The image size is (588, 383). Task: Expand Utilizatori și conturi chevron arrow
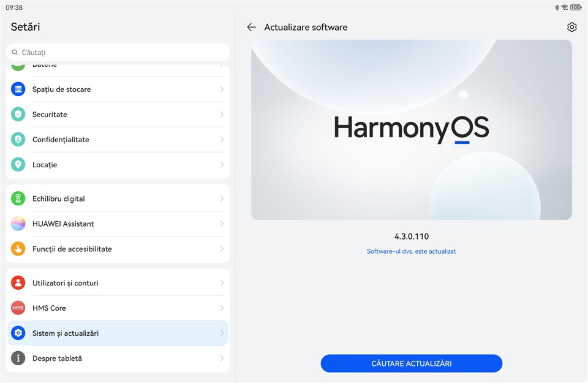(x=222, y=283)
